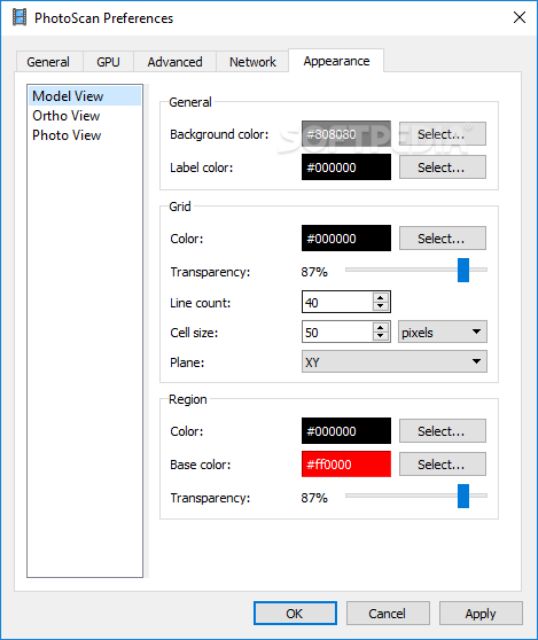Choose Select for Background color
The image size is (538, 640).
442,134
